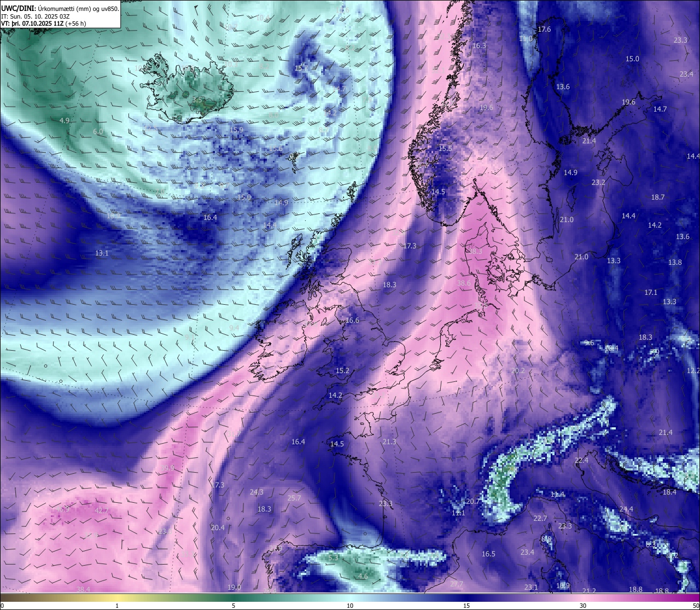Click the 17.1 value on the map

tap(651, 293)
